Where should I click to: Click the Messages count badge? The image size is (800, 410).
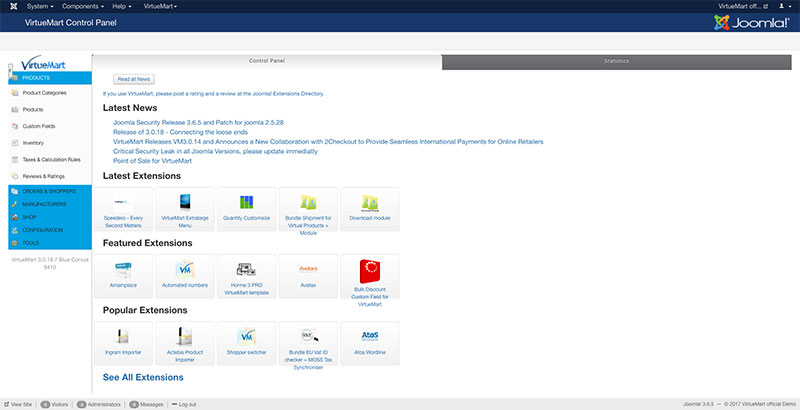[134, 404]
